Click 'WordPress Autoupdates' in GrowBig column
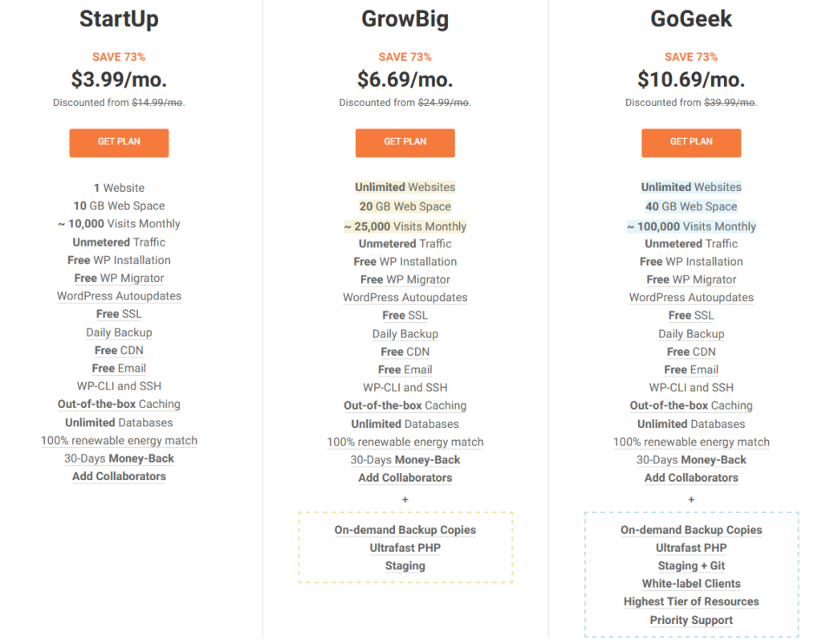 pos(405,297)
